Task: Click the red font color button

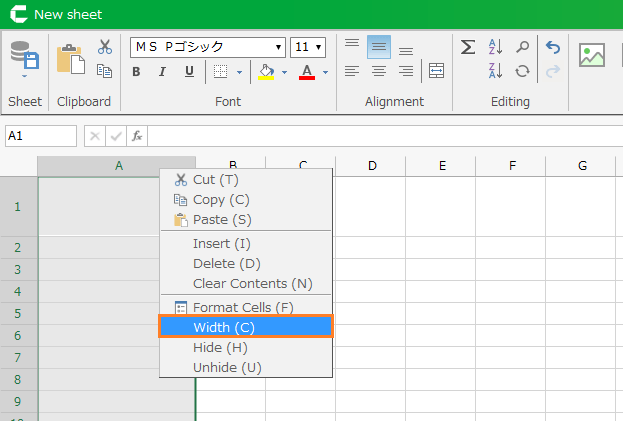Action: pos(306,72)
